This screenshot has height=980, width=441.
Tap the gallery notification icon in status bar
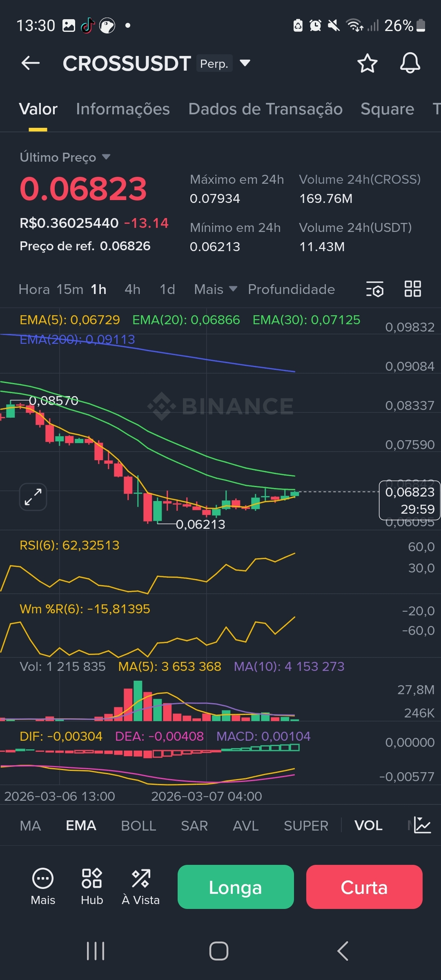(69, 25)
